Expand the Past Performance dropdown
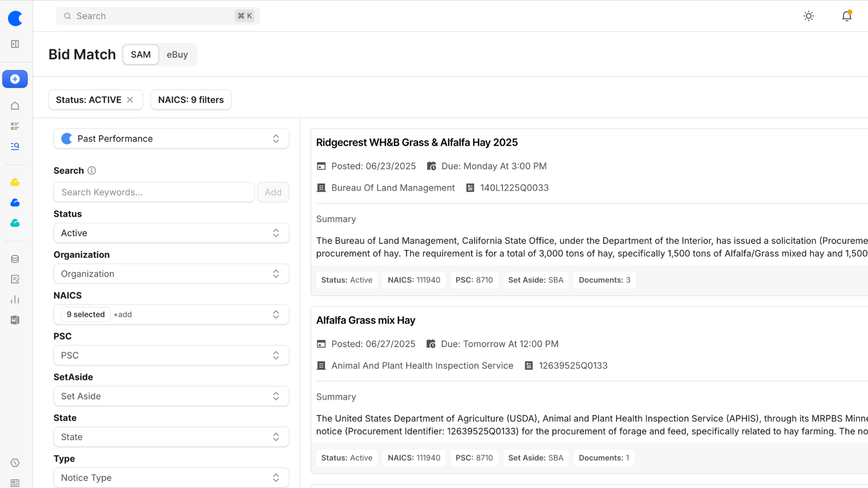 (171, 139)
